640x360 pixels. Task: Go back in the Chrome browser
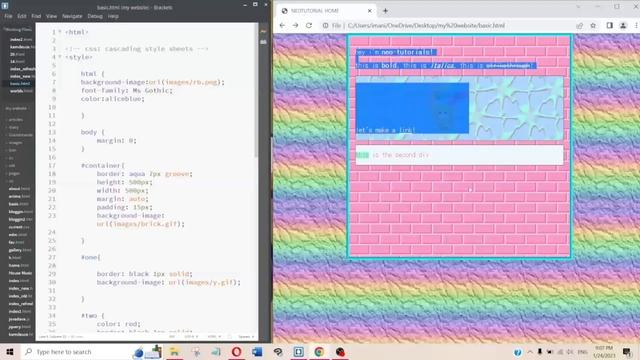coord(282,25)
